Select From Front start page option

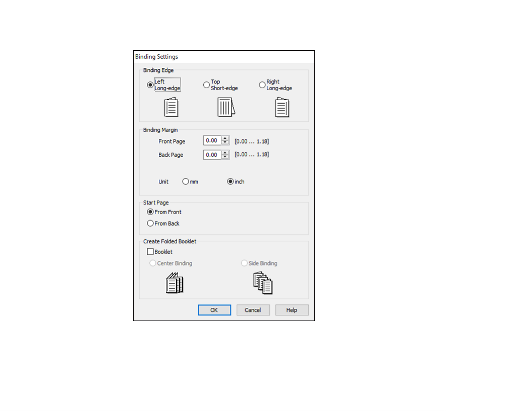150,212
